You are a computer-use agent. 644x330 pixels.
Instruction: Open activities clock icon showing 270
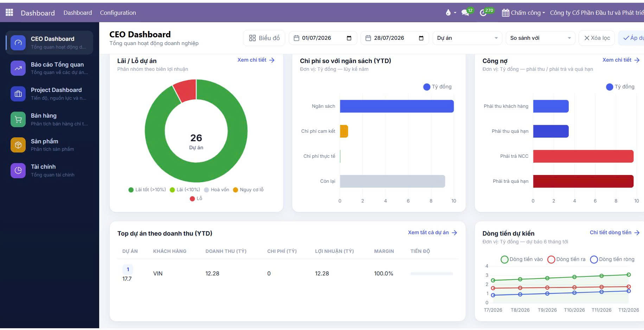click(x=487, y=12)
